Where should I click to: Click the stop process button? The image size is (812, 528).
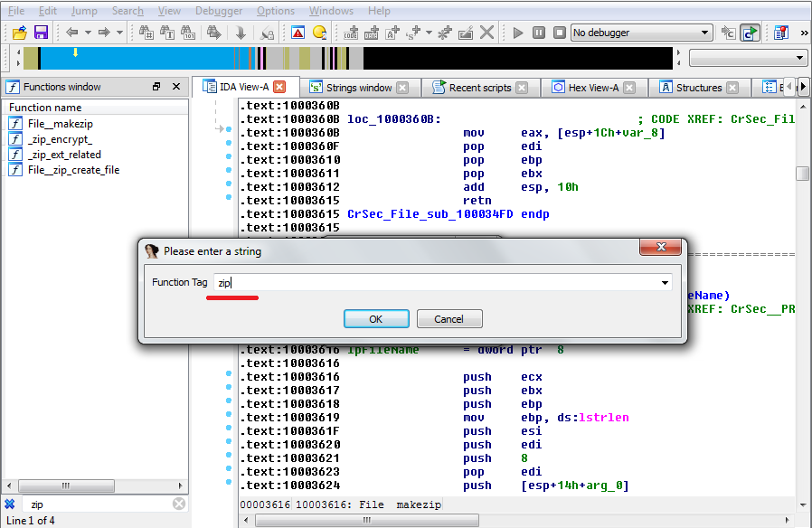(x=560, y=33)
